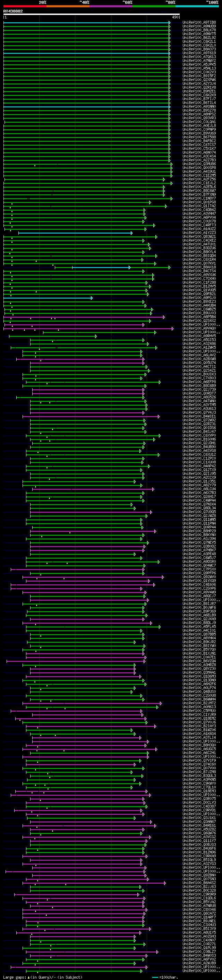222x980 pixels.
Task: Click the cyan identity color bar
Action: (197, 7)
